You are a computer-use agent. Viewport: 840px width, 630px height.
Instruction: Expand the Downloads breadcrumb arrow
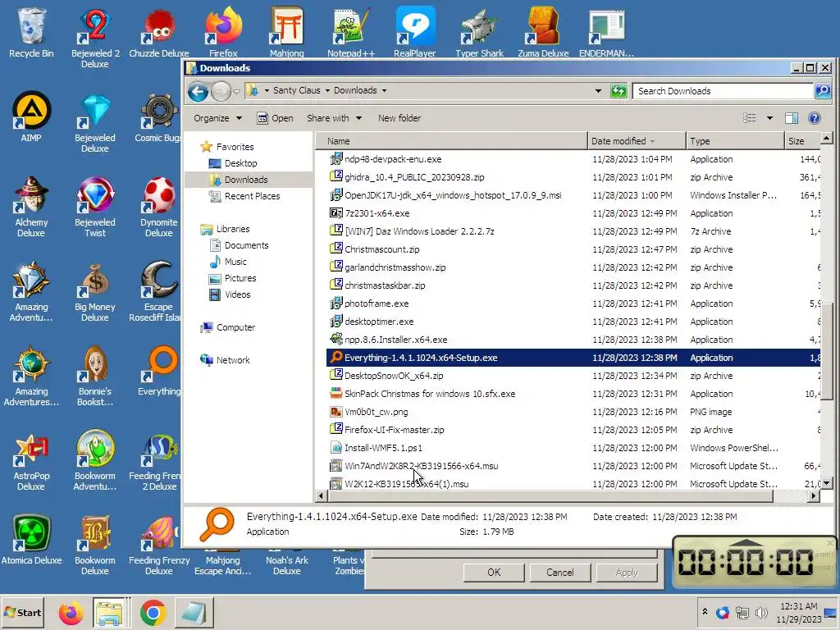(x=384, y=90)
